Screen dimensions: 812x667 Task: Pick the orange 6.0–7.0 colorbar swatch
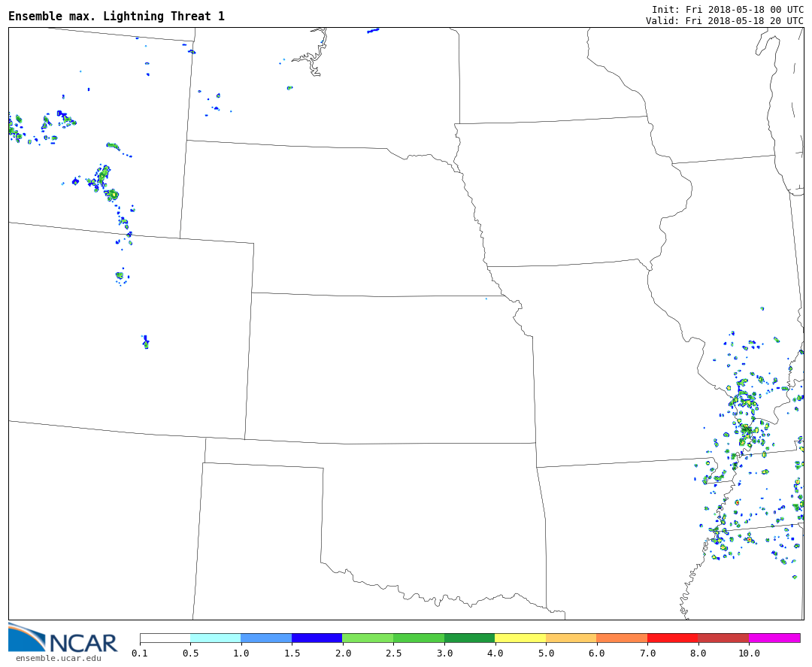[x=622, y=638]
